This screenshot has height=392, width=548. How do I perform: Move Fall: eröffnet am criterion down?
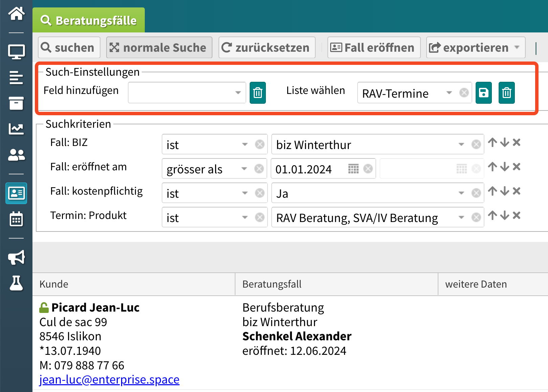pos(504,167)
